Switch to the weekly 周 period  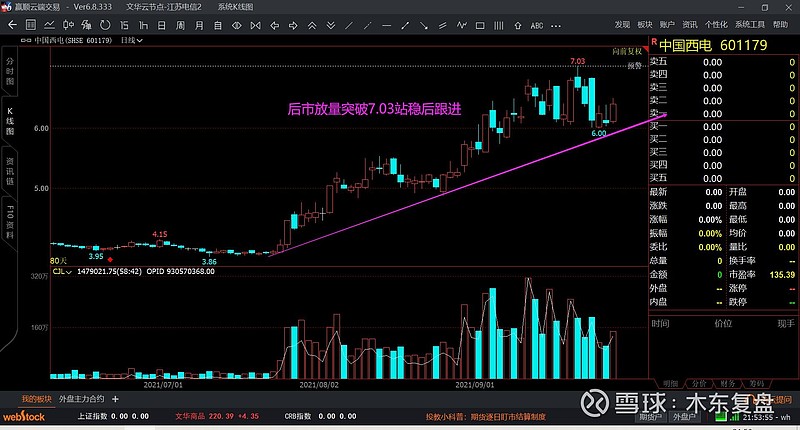[180, 25]
